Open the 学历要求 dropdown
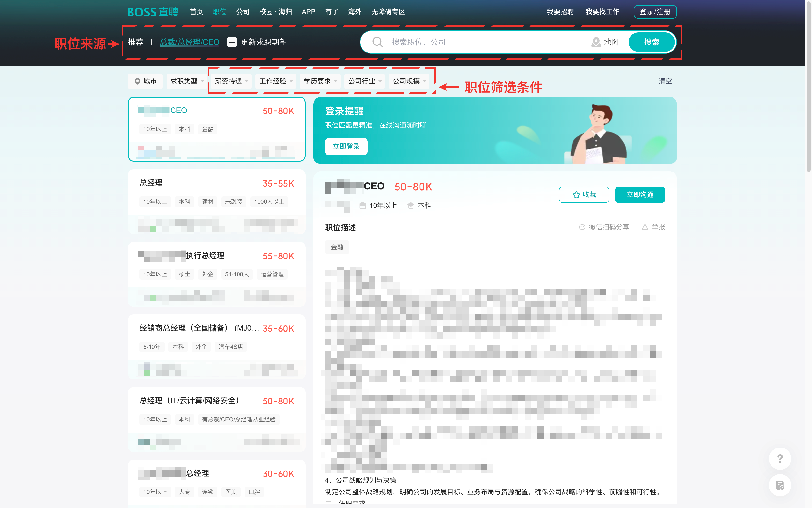Screen dimensions: 812x508 click(320, 81)
